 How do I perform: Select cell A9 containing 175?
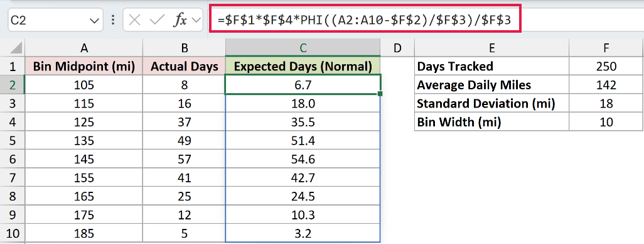[x=83, y=215]
